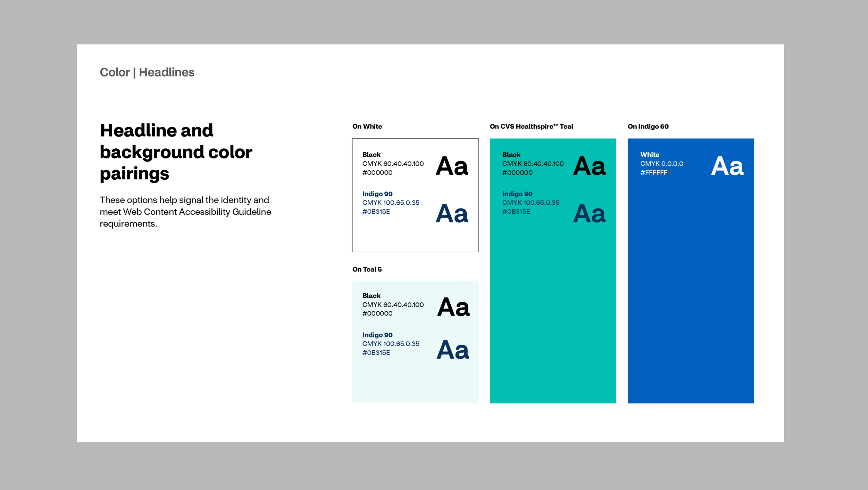Click the indigo Aa sample on White
868x490 pixels.
[452, 213]
